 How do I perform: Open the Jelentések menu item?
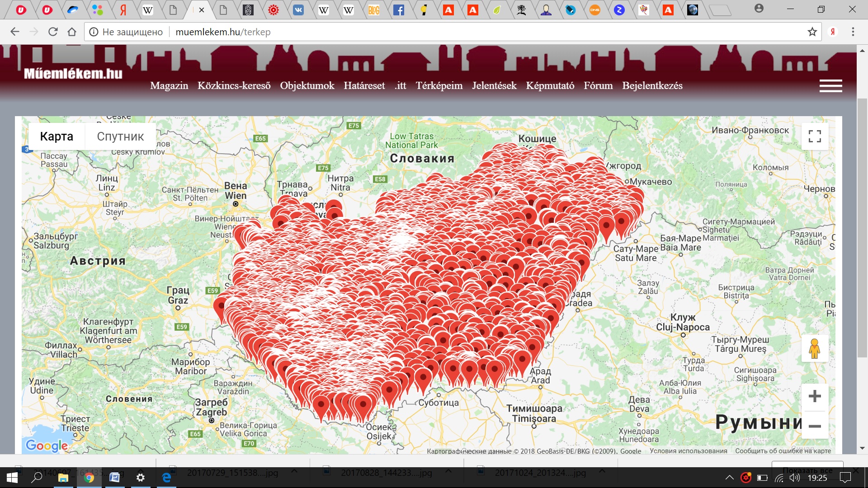click(494, 86)
